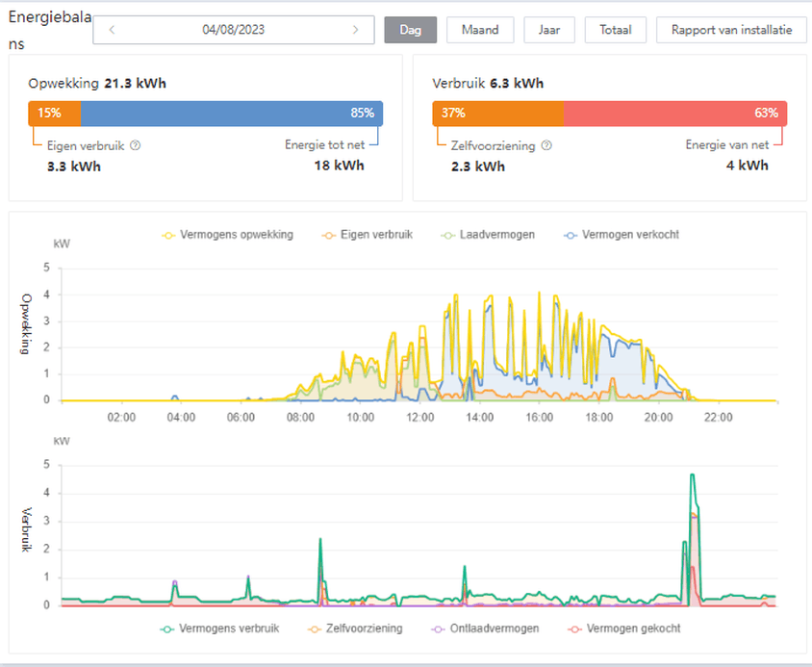Toggle the Vermogens verbruik legend series

(x=223, y=629)
